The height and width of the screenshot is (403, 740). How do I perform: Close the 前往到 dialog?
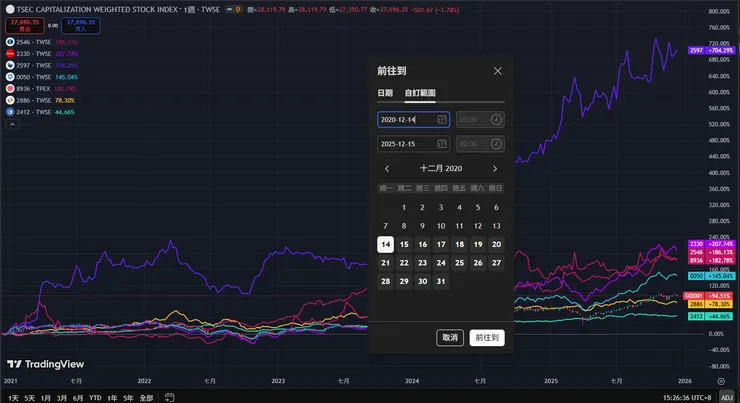[497, 71]
